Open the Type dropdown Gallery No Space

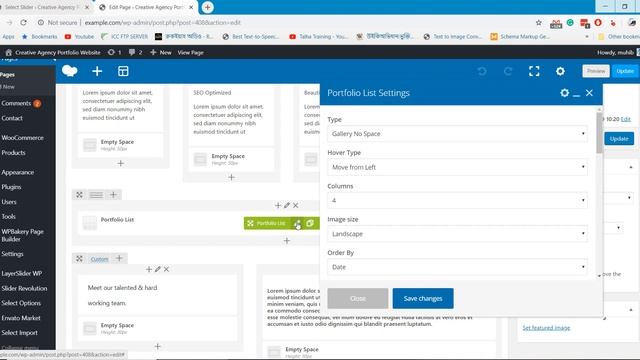click(457, 134)
